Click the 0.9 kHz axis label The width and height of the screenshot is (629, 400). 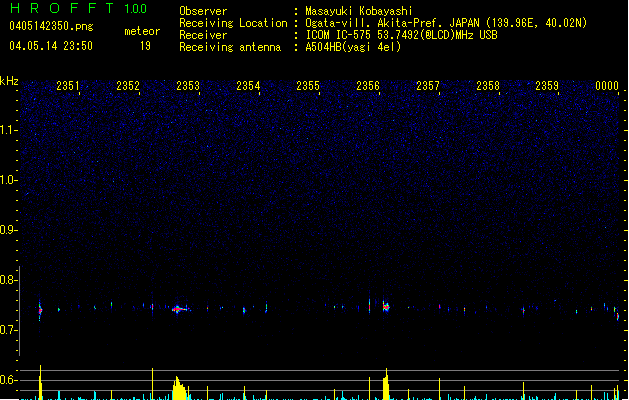pyautogui.click(x=8, y=230)
